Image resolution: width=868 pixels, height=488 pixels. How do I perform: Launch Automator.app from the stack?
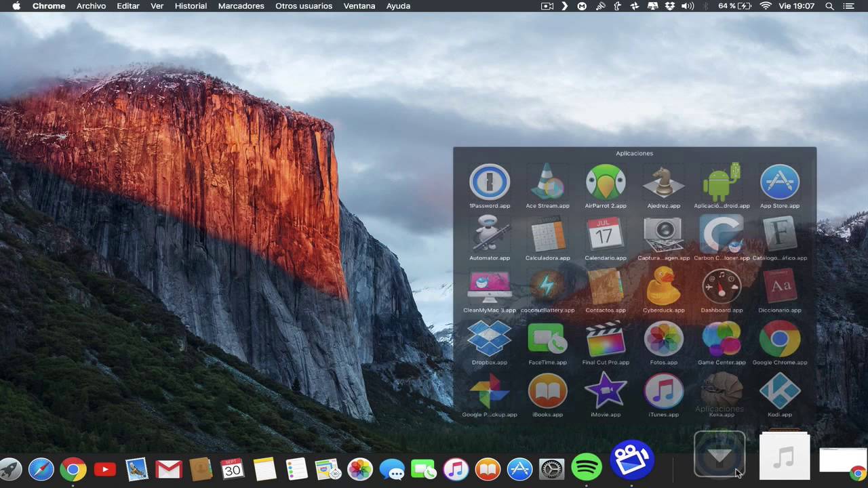pyautogui.click(x=490, y=234)
